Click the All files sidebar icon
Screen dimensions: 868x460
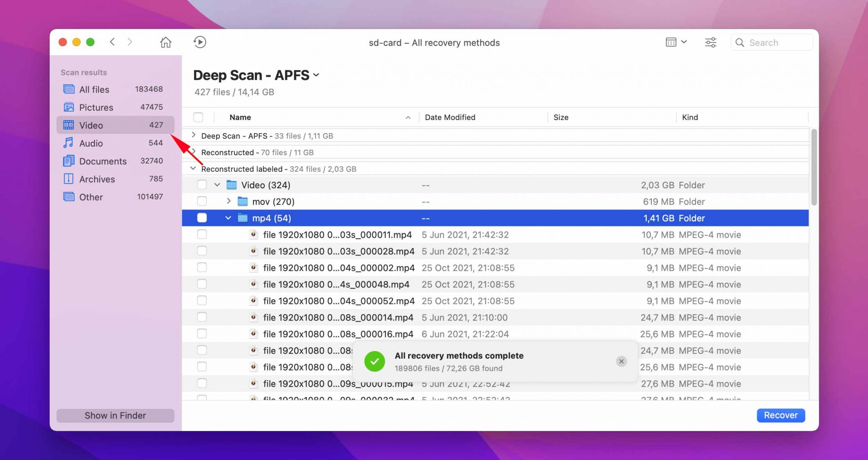tap(69, 89)
